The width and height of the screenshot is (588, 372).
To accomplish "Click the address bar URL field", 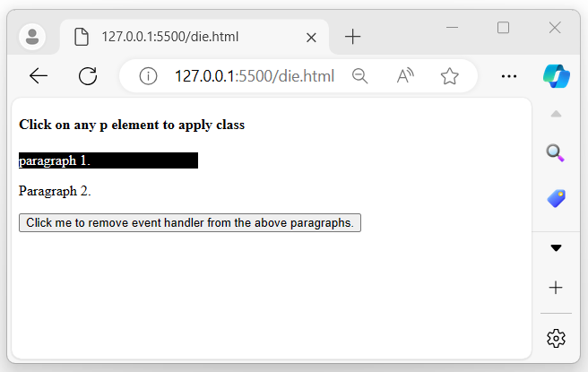I will (x=254, y=76).
